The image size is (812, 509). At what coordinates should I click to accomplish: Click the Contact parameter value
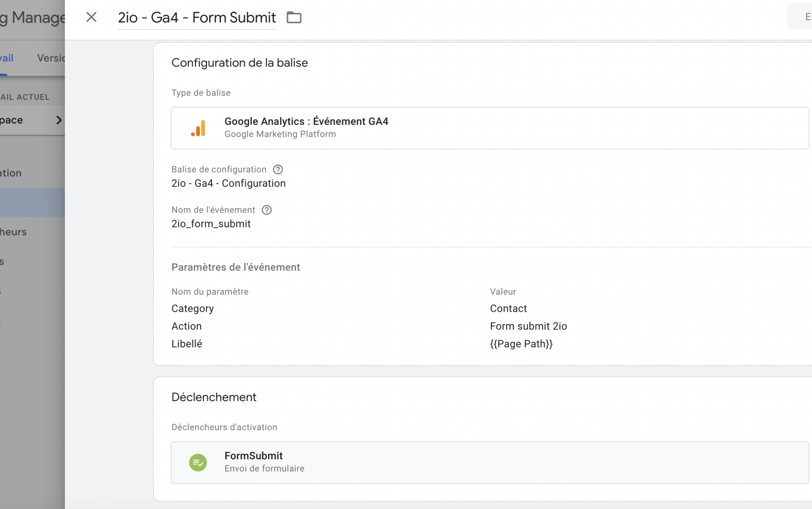click(508, 309)
